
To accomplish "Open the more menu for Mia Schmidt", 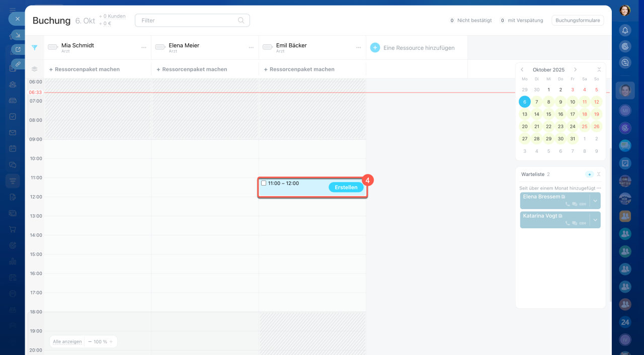I will [144, 48].
